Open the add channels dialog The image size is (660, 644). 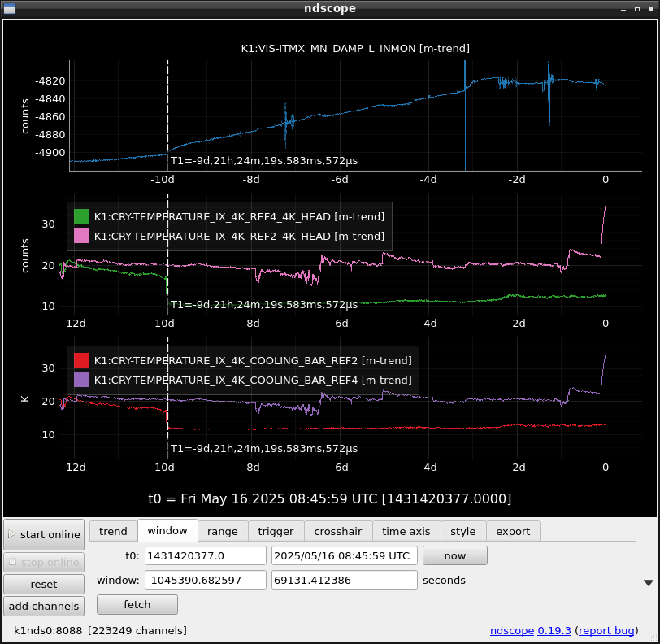pos(44,606)
